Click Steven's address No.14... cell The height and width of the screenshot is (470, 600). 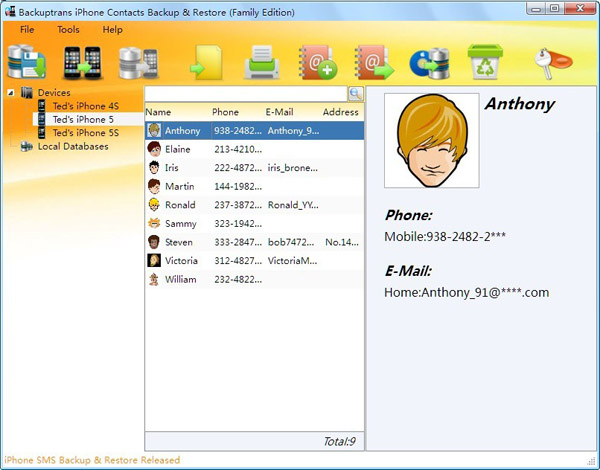coord(342,242)
